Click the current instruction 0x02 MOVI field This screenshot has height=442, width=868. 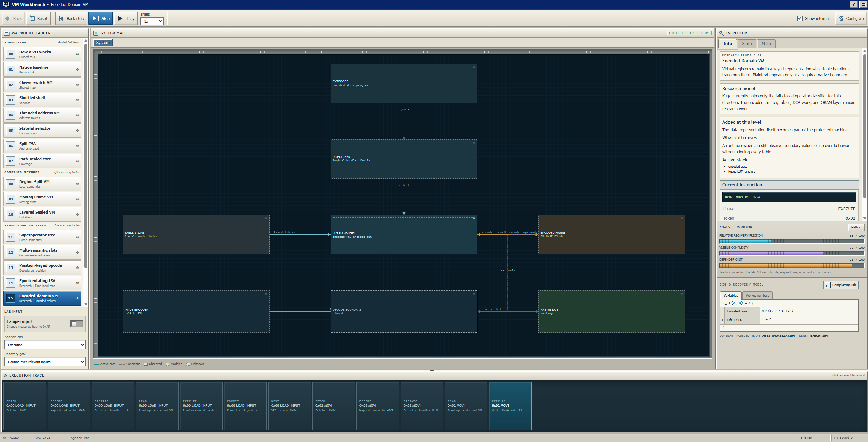[789, 197]
